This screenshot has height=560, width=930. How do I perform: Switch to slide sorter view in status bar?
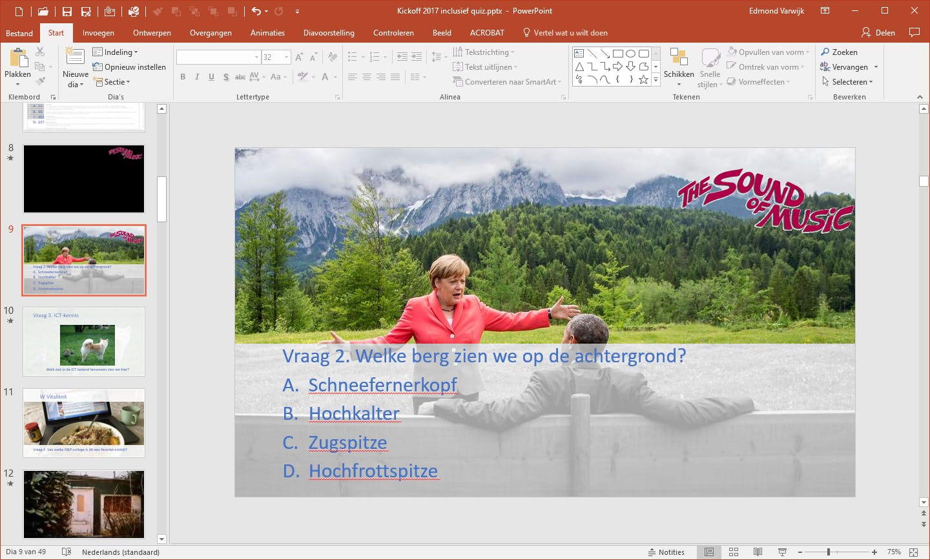pyautogui.click(x=734, y=552)
